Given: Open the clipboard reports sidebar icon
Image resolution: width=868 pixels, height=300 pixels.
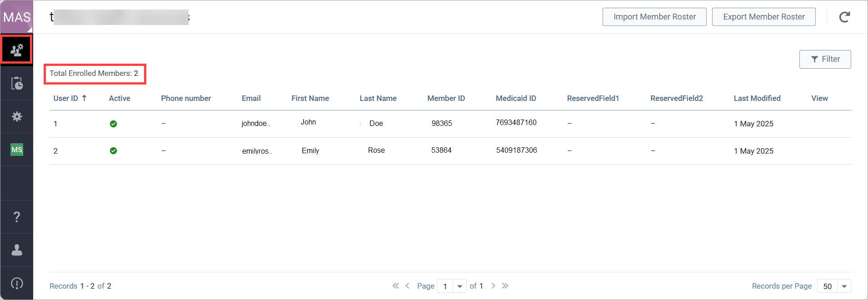Looking at the screenshot, I should point(17,83).
